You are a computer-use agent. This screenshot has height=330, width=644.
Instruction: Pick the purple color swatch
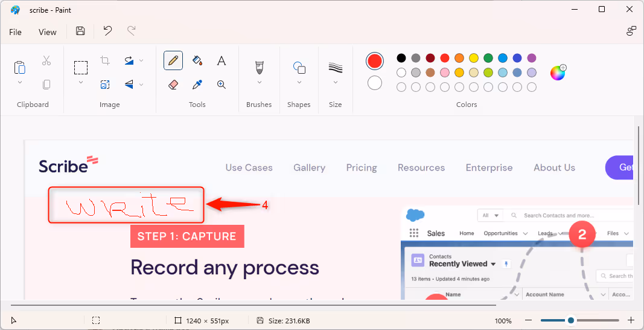(x=532, y=58)
